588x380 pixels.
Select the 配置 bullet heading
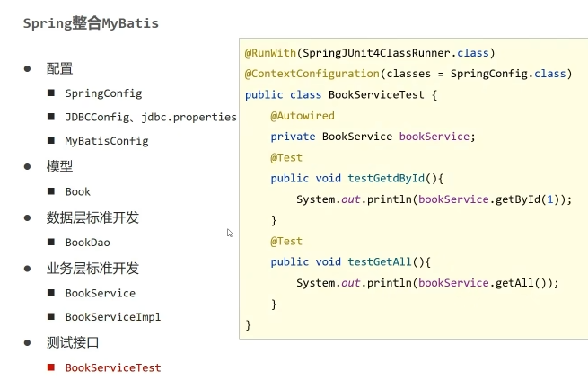click(x=59, y=68)
